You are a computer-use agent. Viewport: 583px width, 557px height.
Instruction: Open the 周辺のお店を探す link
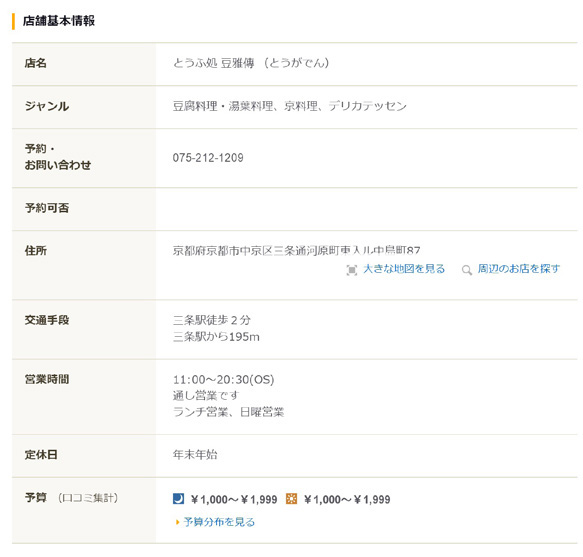519,269
